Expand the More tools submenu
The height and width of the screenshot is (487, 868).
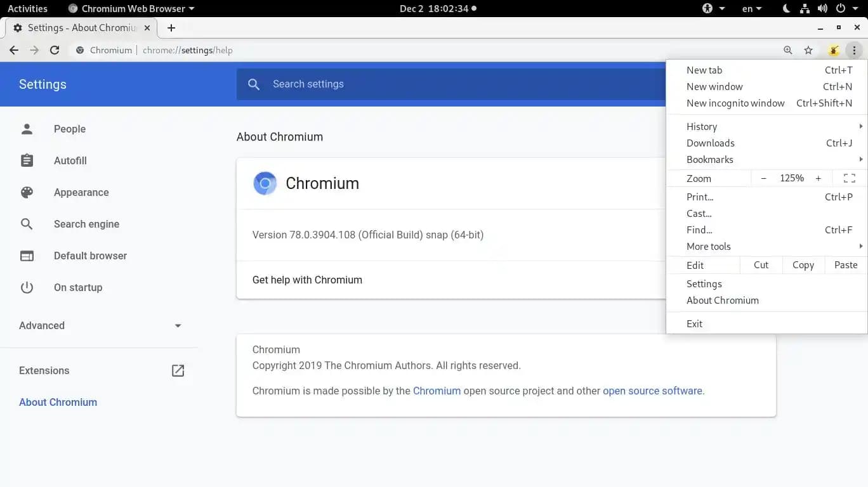tap(709, 246)
